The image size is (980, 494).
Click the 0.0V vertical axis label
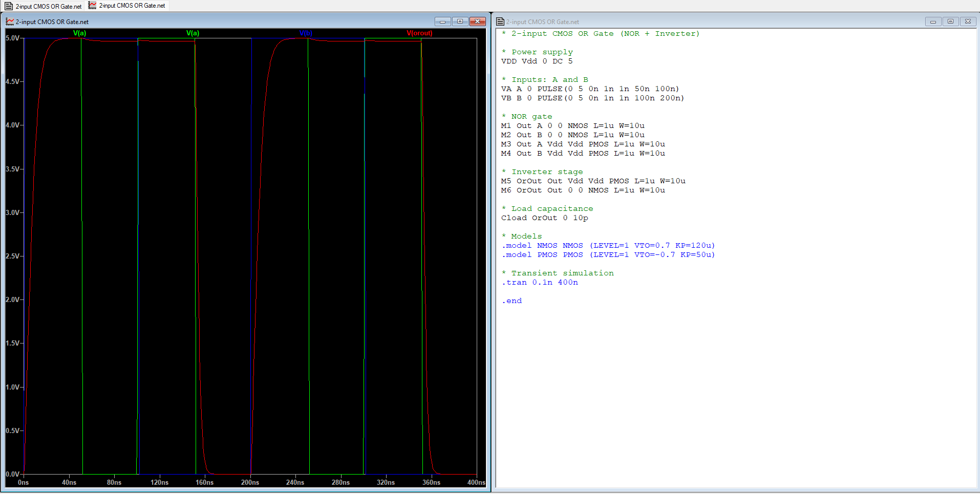[x=13, y=474]
